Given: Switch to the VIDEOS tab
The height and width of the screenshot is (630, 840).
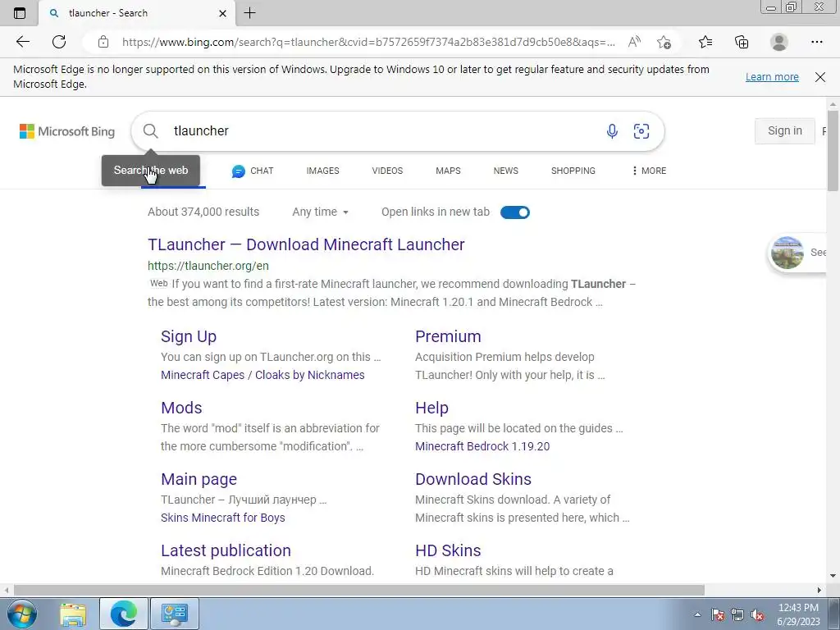Looking at the screenshot, I should [x=387, y=171].
